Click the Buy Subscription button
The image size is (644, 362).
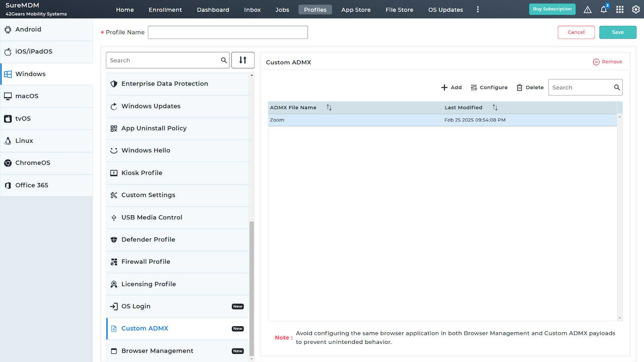tap(552, 9)
